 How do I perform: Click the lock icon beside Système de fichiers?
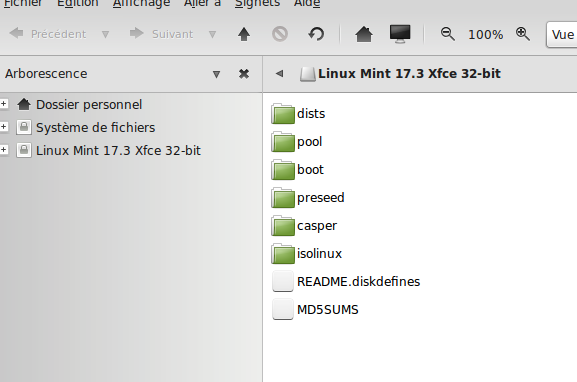coord(24,127)
